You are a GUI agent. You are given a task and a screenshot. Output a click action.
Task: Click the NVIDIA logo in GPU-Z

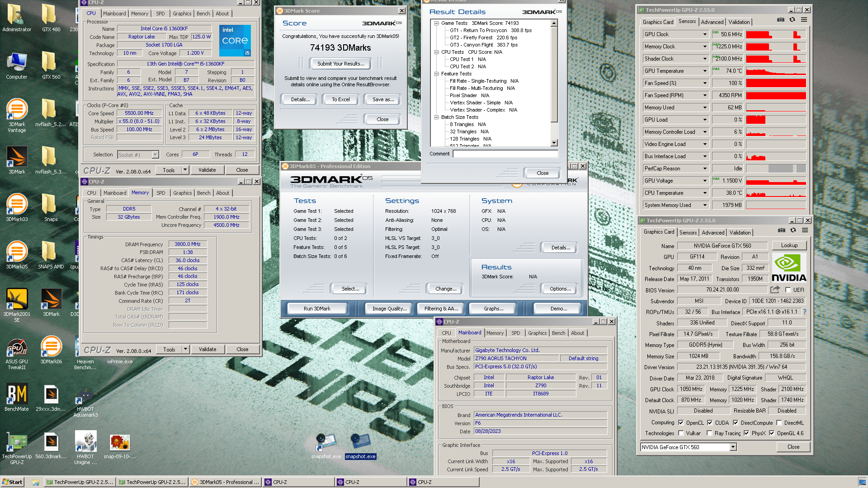[789, 268]
